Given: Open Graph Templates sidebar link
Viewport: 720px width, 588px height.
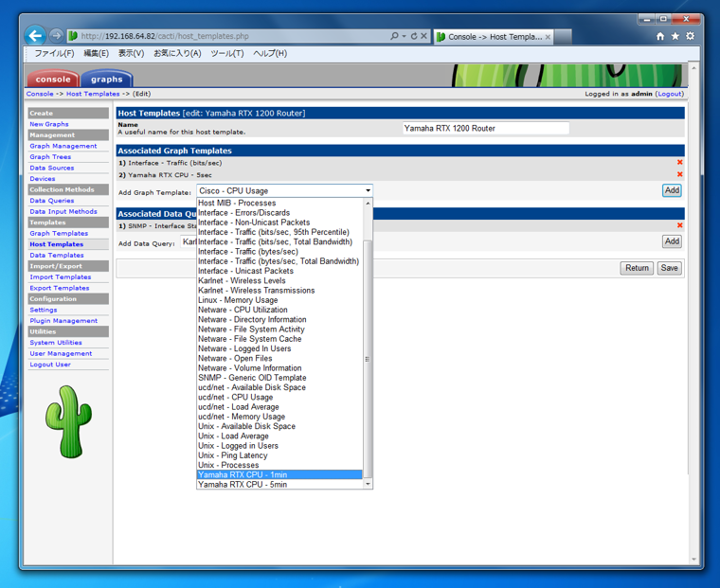Looking at the screenshot, I should [59, 233].
